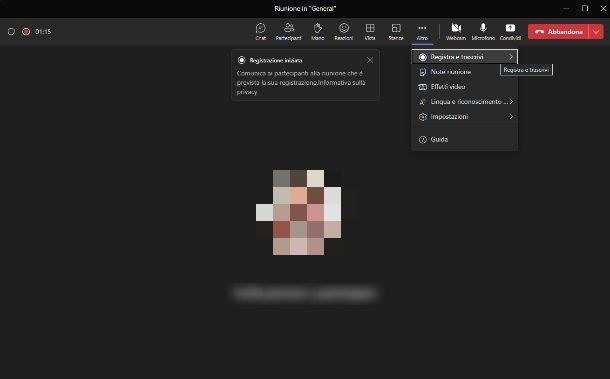Viewport: 610px width, 379px height.
Task: Close the Altro more-options menu
Action: click(422, 32)
